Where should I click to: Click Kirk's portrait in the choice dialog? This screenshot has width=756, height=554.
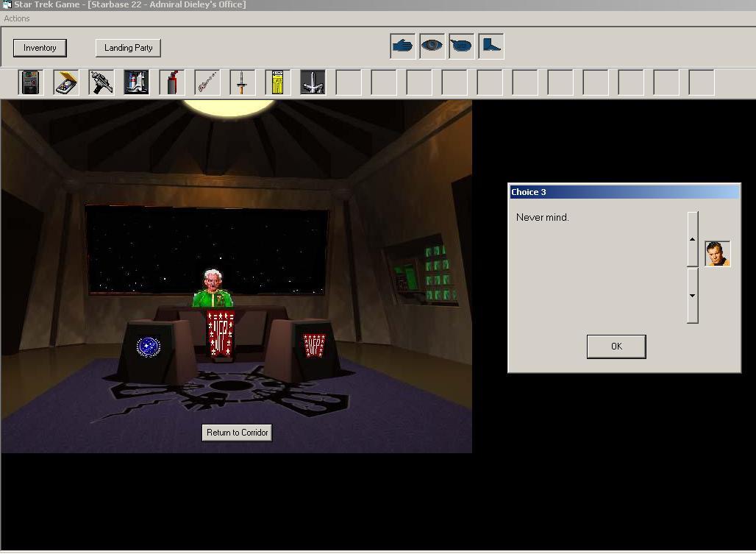pos(717,254)
